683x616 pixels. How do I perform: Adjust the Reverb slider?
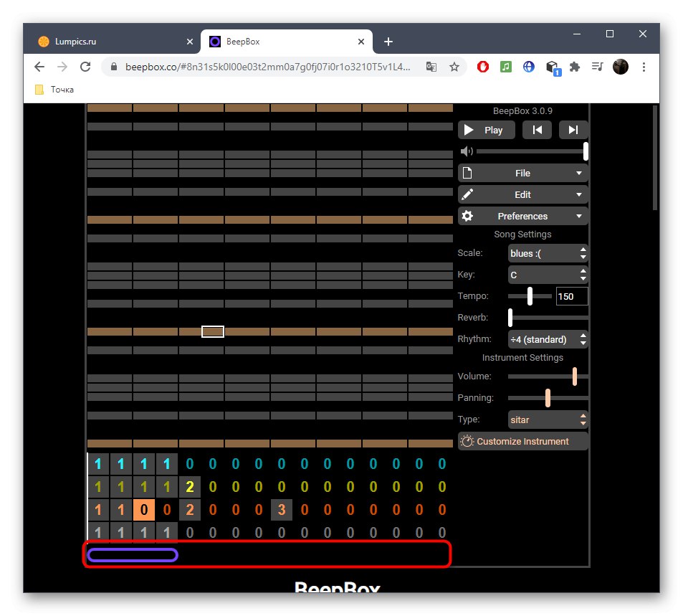coord(548,318)
